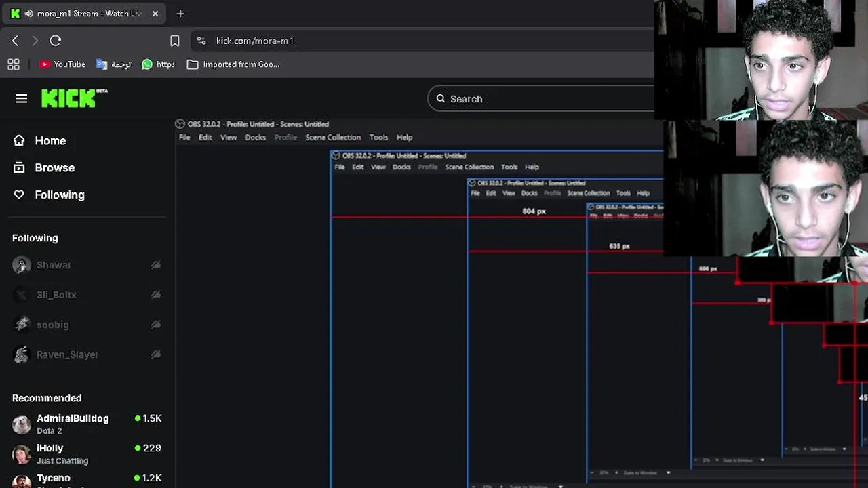
Task: Go to Home in Kick sidebar
Action: (50, 140)
